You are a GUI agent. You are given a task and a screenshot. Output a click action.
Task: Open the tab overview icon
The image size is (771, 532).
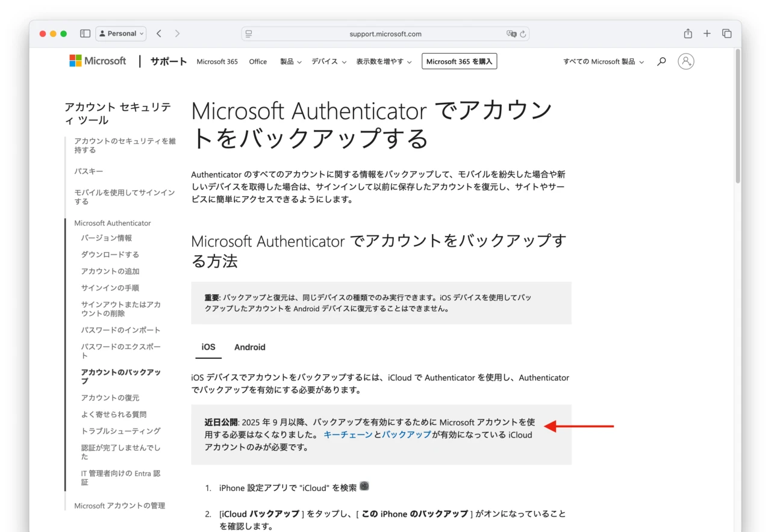click(726, 33)
